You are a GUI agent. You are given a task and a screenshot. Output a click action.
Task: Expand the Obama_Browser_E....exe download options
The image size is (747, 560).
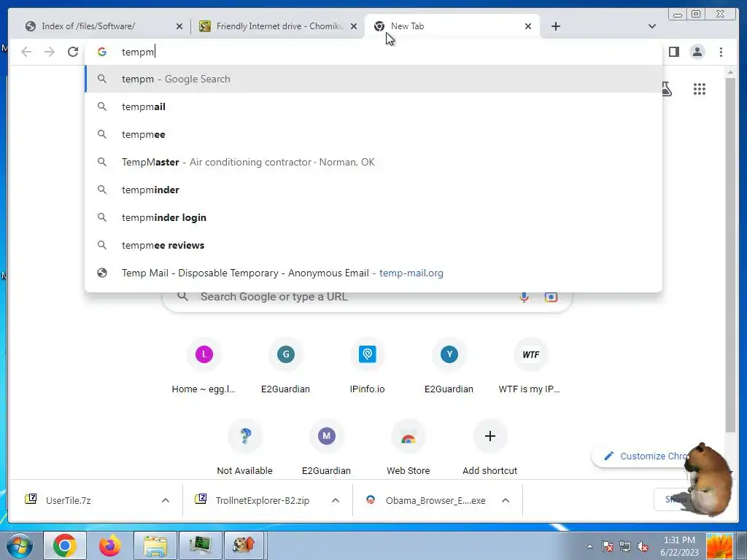tap(506, 500)
